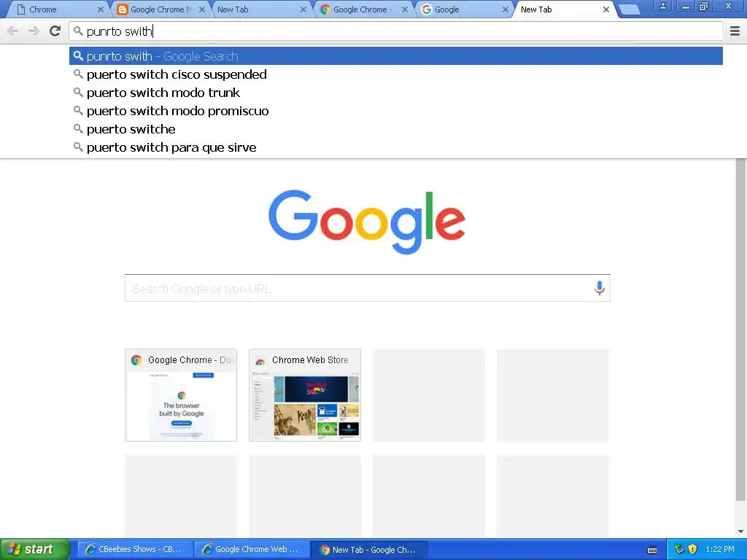Minimize the Chrome window
Viewport: 747px width, 560px height.
coord(686,6)
